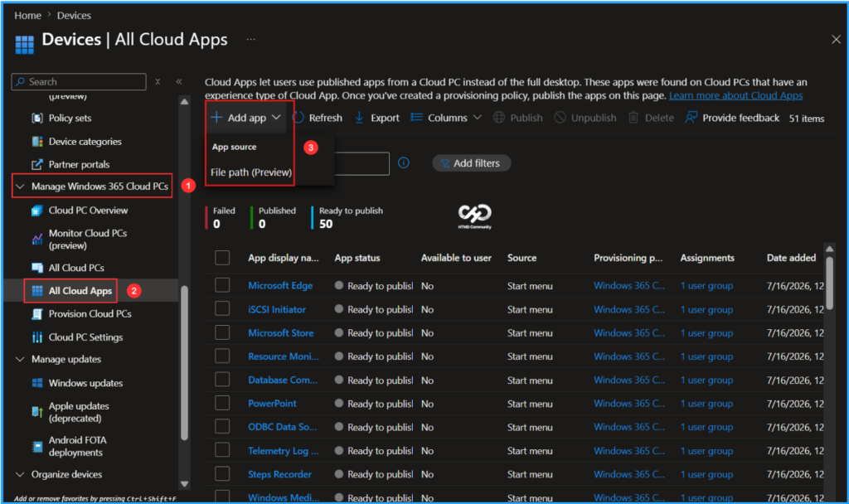Click the Windows updates icon

coord(36,383)
